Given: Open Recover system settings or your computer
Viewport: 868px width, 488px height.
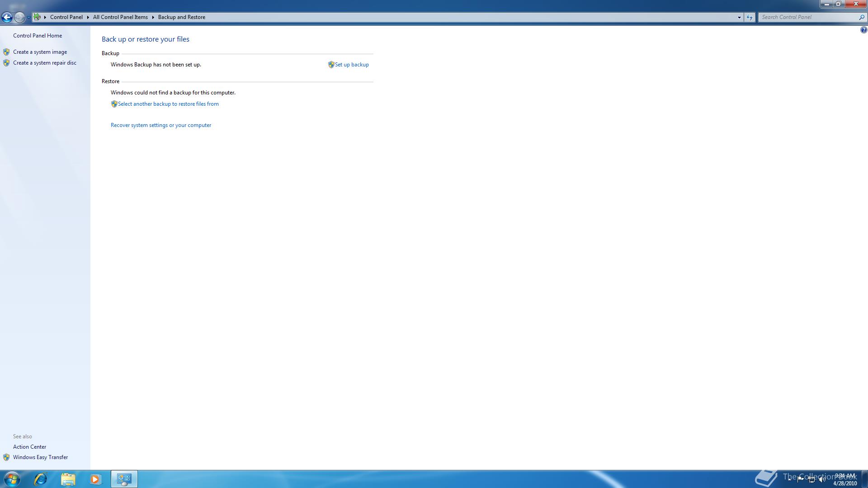Looking at the screenshot, I should coord(161,125).
